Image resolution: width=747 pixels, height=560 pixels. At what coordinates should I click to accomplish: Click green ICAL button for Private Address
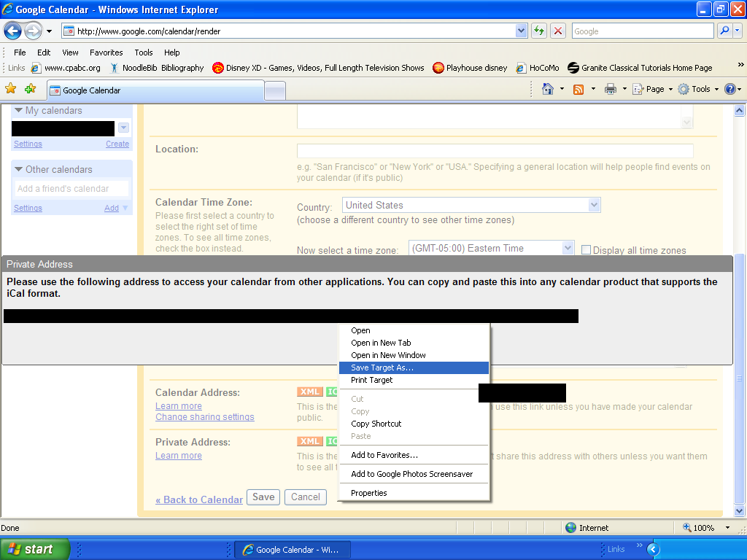pyautogui.click(x=332, y=441)
